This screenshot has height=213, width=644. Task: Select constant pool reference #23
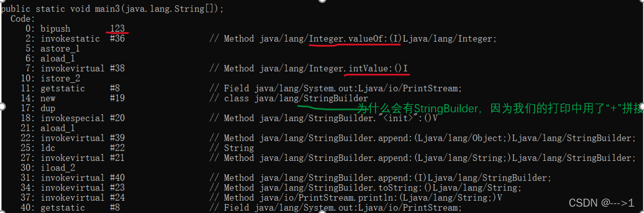point(117,188)
